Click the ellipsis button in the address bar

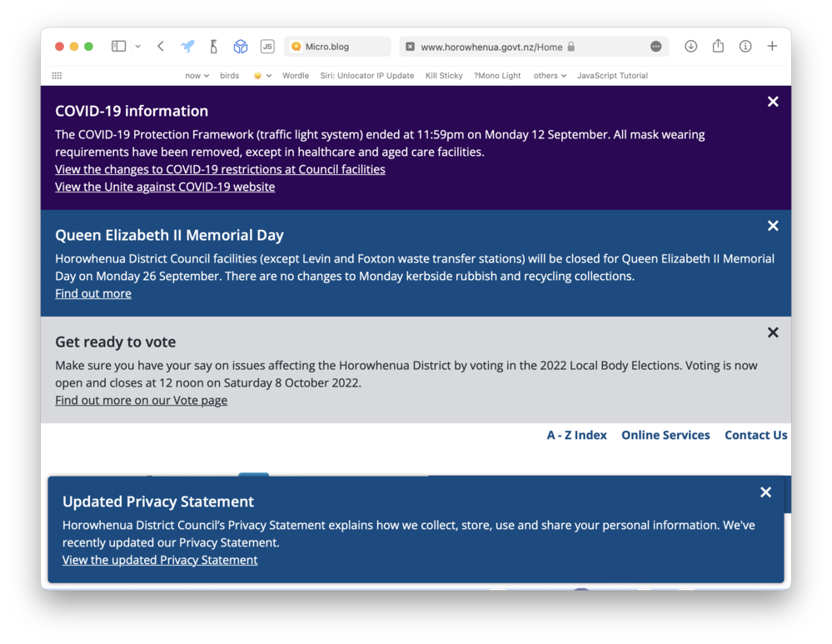(656, 46)
